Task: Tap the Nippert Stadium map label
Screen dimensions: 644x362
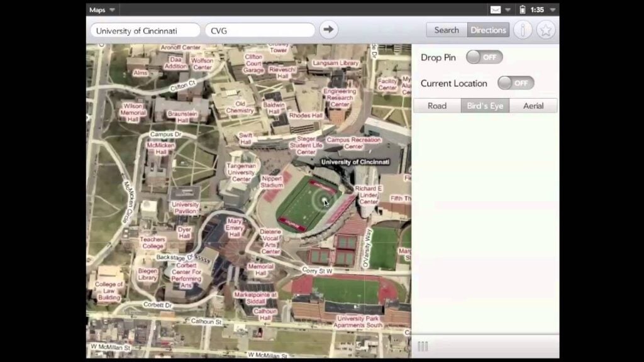Action: coord(272,182)
